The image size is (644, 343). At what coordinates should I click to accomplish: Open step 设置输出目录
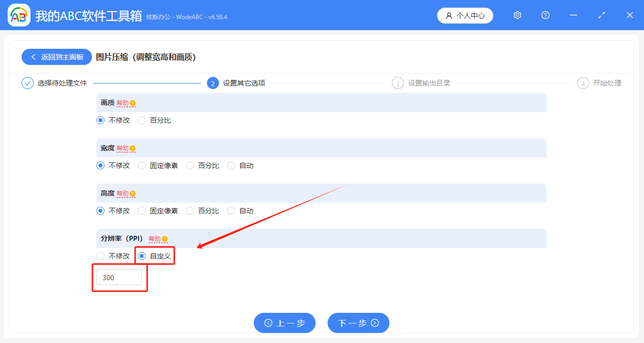pyautogui.click(x=425, y=83)
